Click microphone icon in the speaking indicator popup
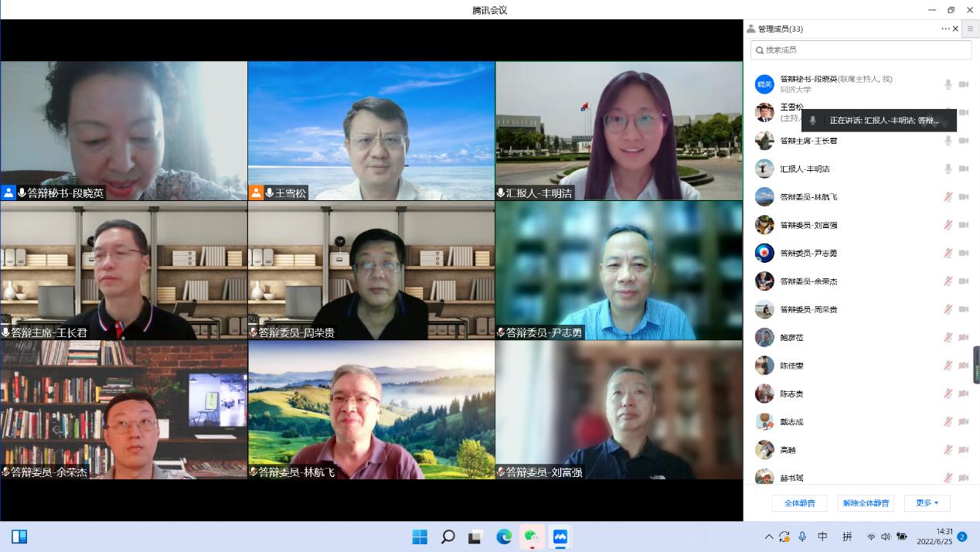This screenshot has height=552, width=980. coord(812,121)
